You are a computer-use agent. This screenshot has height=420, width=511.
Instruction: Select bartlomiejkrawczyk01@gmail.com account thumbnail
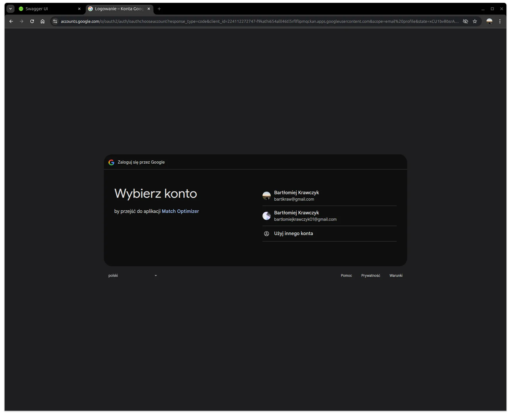(267, 216)
